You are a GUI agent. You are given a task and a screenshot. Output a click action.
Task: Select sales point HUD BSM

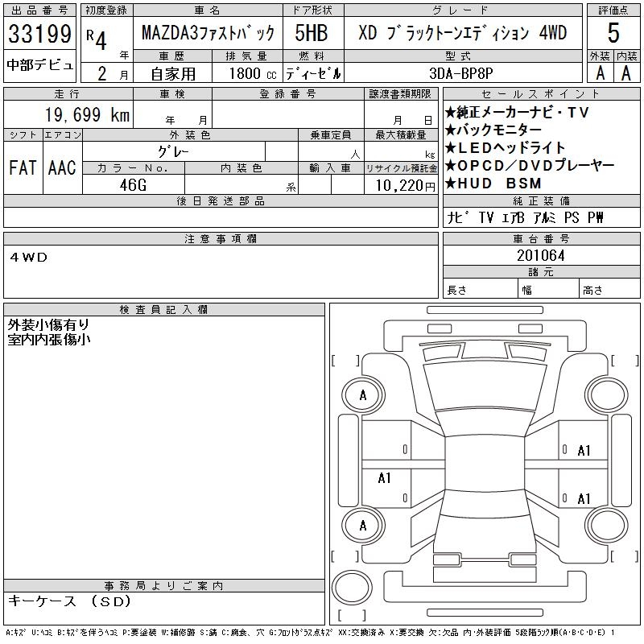coord(493,184)
